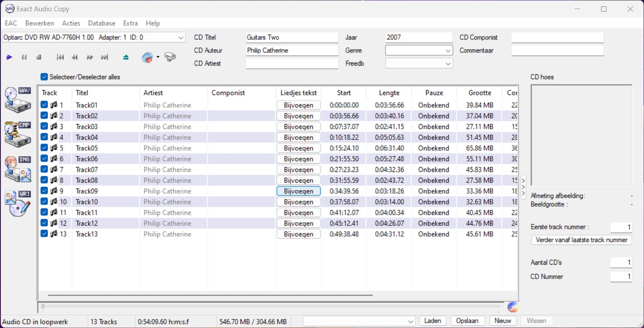Jump to previous track icon
The height and width of the screenshot is (328, 644).
point(60,57)
